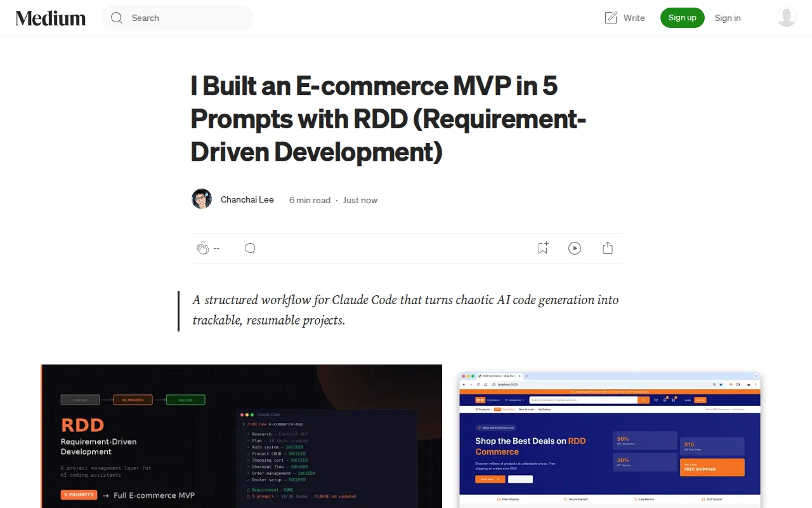Click the '5 PROMPTS' orange badge in image
Screen dimensions: 812x508
(x=79, y=495)
